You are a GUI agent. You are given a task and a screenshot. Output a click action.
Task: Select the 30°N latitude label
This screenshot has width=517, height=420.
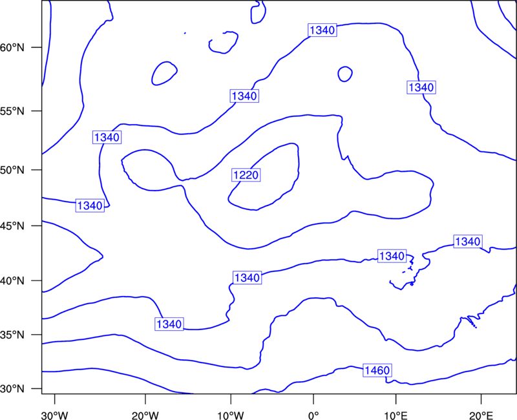(12, 389)
